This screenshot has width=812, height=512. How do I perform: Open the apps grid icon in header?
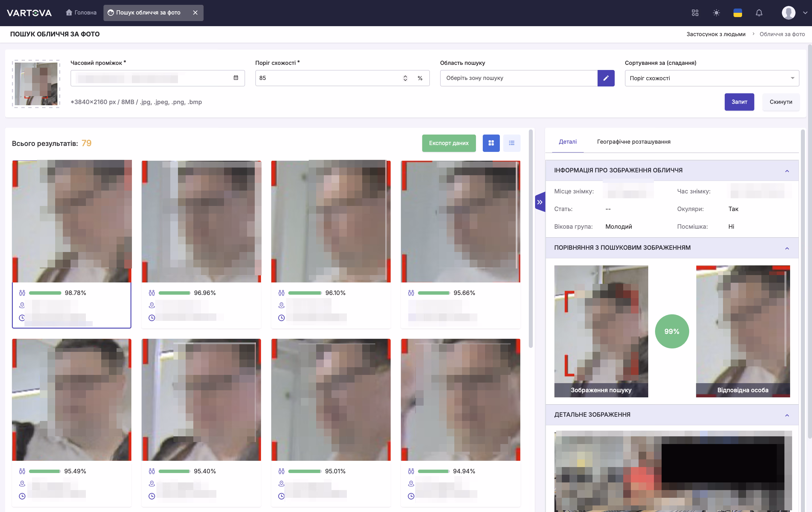695,13
